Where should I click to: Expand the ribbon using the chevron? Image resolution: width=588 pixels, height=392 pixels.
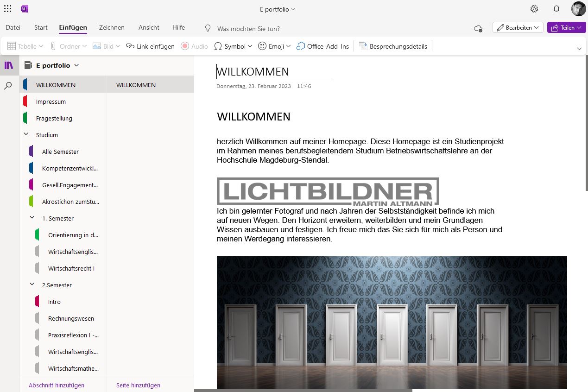(579, 49)
